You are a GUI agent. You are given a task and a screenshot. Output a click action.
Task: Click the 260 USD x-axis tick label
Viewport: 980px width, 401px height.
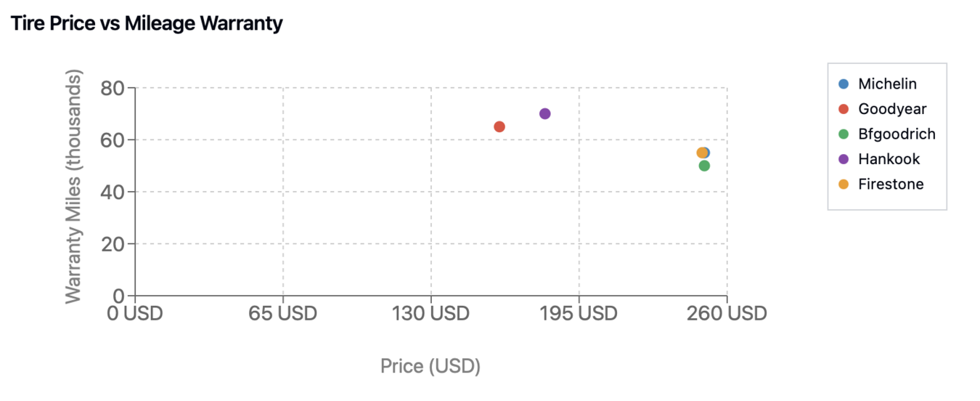click(727, 314)
